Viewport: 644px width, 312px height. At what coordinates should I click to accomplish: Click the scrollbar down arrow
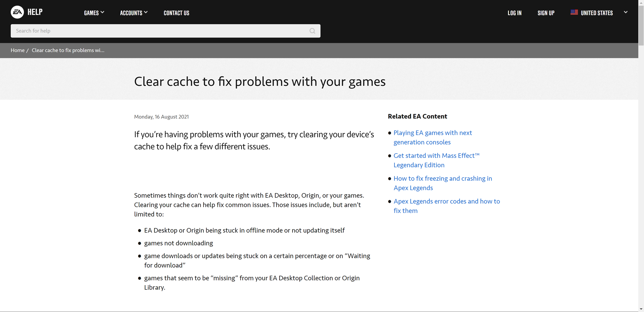coord(641,309)
